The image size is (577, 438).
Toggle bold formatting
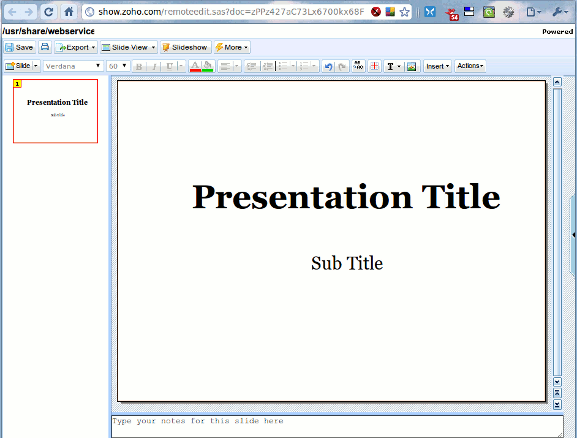point(139,66)
